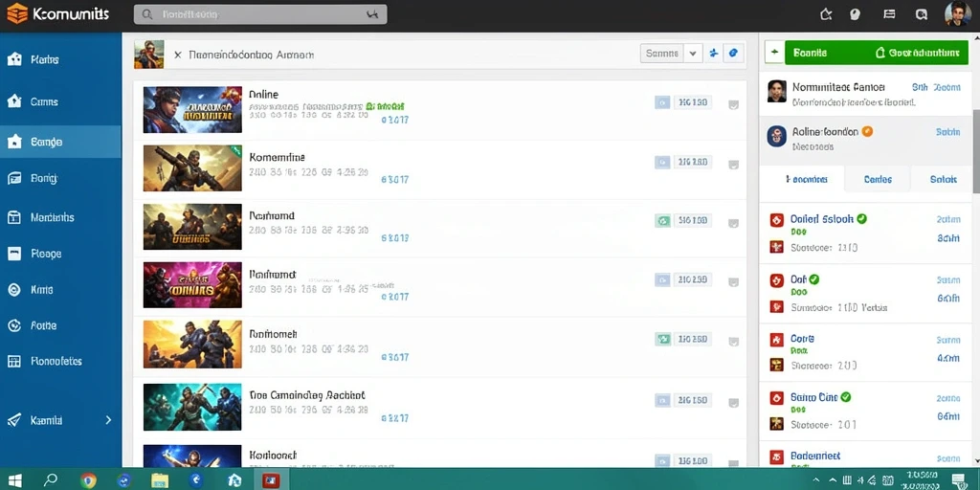Viewport: 980px width, 490px height.
Task: Click the house icon on the taskbar
Action: pos(234,480)
